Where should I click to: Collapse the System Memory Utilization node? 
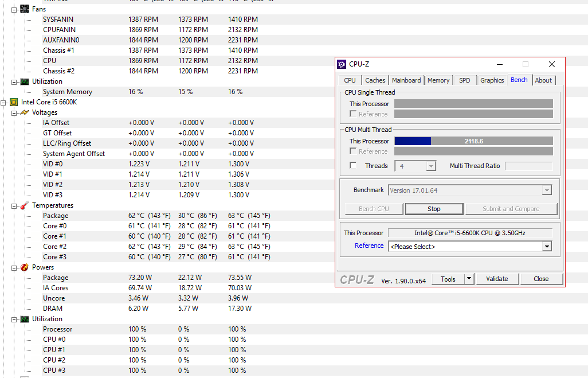(14, 82)
